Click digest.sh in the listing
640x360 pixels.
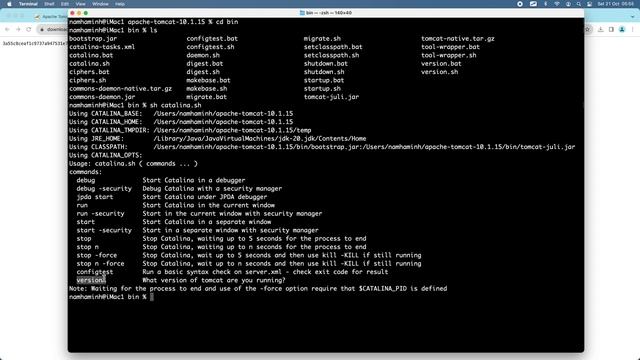pyautogui.click(x=203, y=72)
